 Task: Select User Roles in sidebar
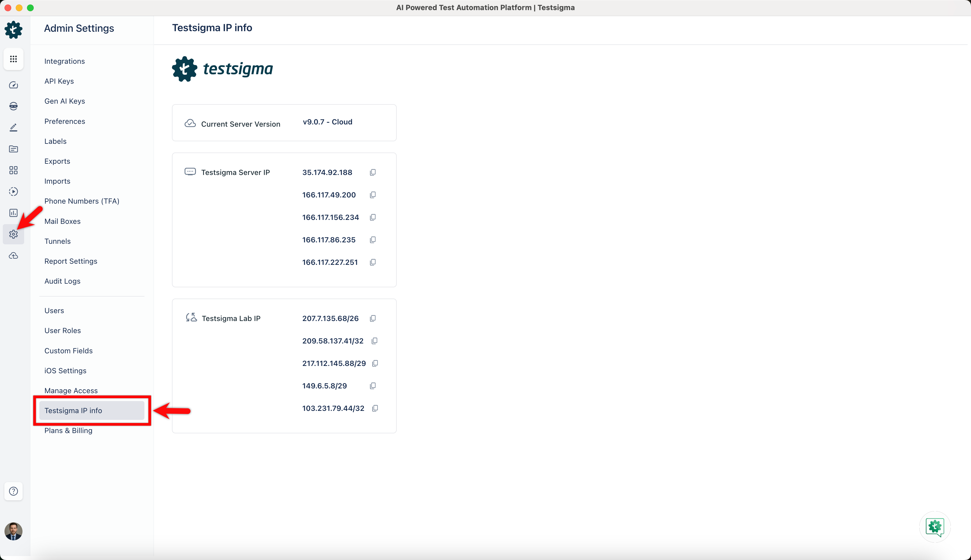point(63,330)
